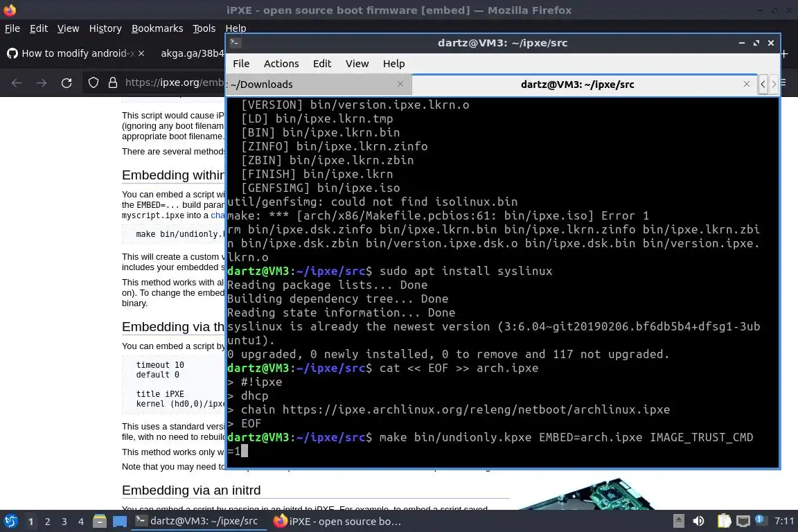Click chain https://ipxe.archlinux.org netboot line
Viewport: 798px width, 532px height.
(x=455, y=410)
